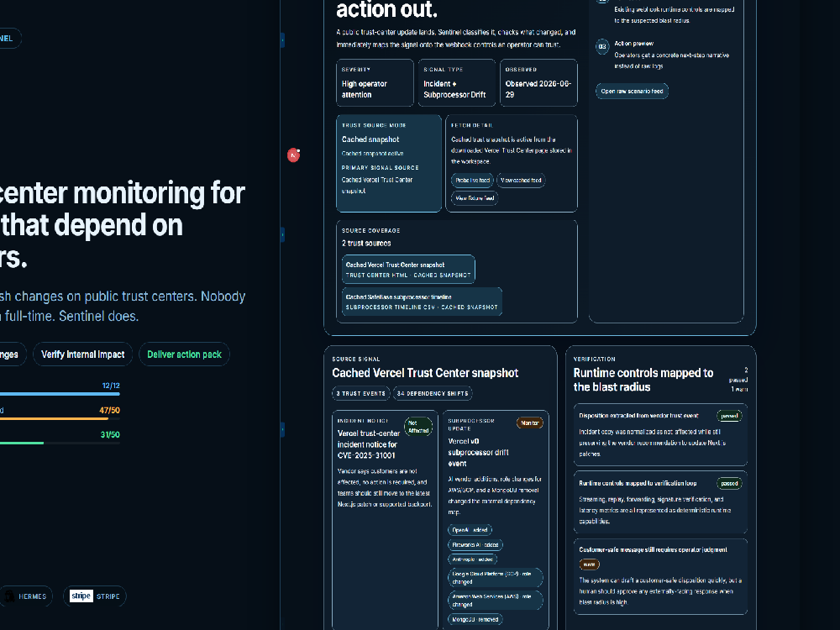Image resolution: width=840 pixels, height=630 pixels.
Task: Click 'Customer-safe message still requires operator judgment' text
Action: (653, 549)
